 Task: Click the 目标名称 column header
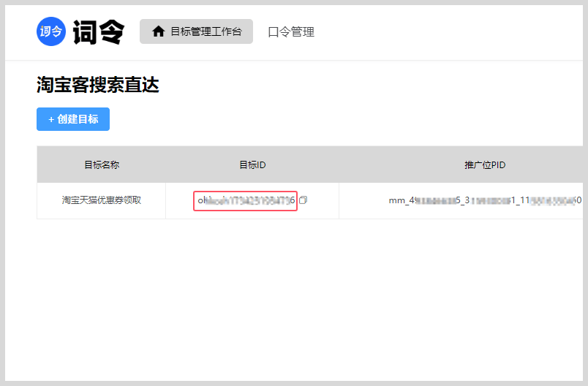pyautogui.click(x=102, y=165)
